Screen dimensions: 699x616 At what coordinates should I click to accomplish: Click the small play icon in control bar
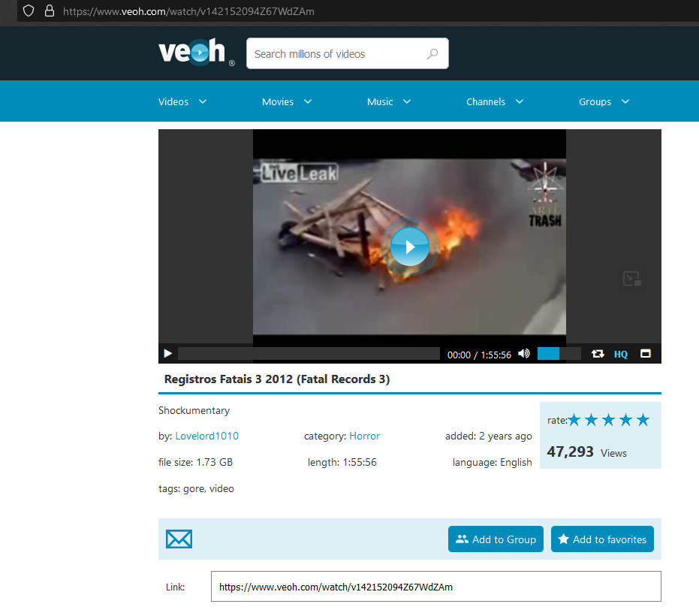[x=167, y=354]
